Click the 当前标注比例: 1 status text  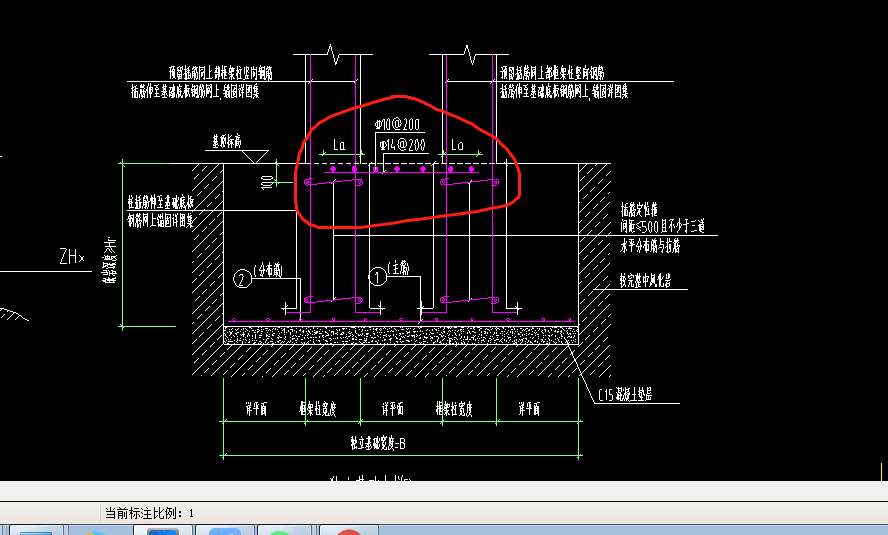(150, 513)
